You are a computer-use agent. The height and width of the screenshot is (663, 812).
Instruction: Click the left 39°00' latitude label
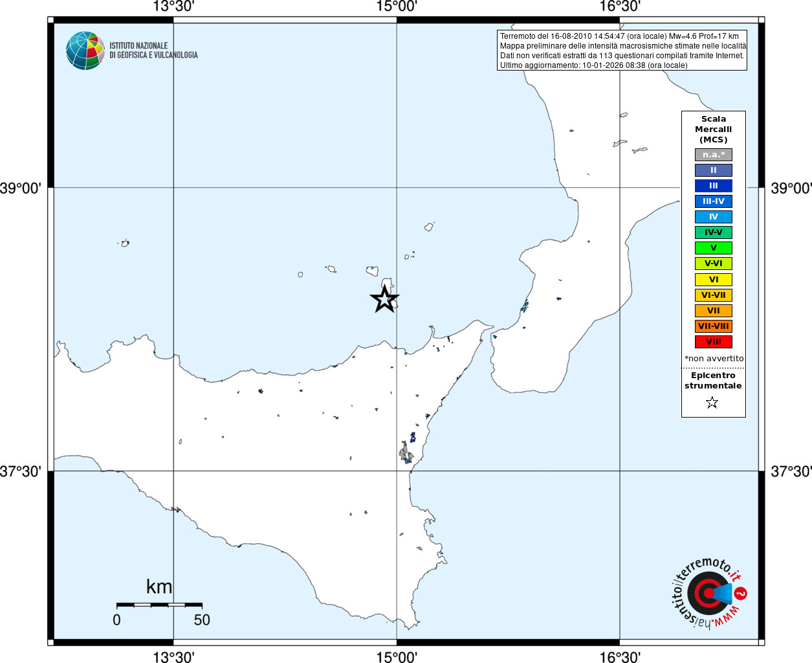21,188
